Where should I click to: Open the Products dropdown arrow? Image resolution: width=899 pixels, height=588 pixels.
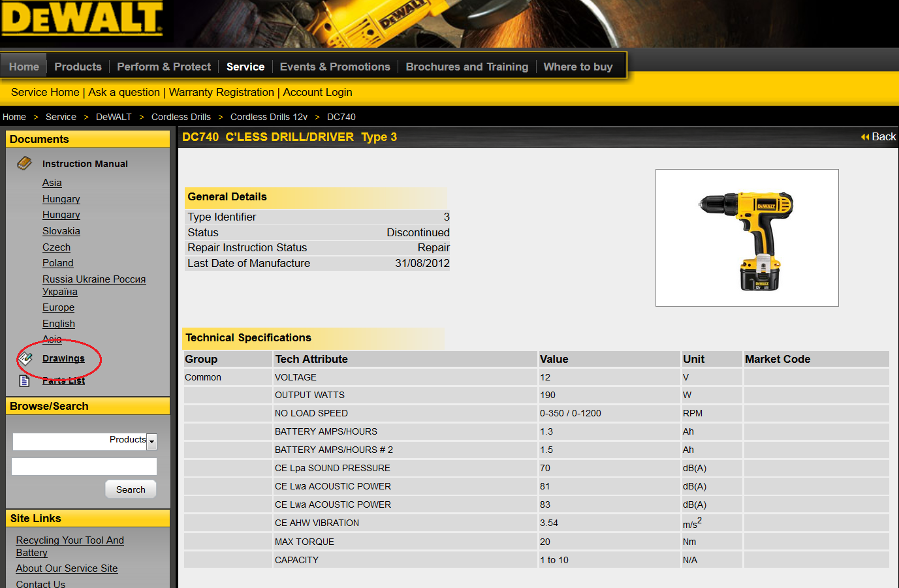click(x=151, y=442)
